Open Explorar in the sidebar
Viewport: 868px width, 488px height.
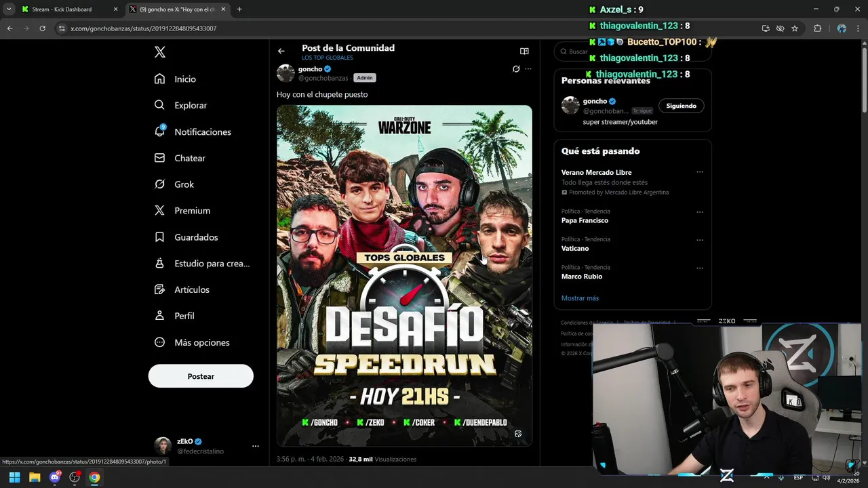[x=180, y=105]
